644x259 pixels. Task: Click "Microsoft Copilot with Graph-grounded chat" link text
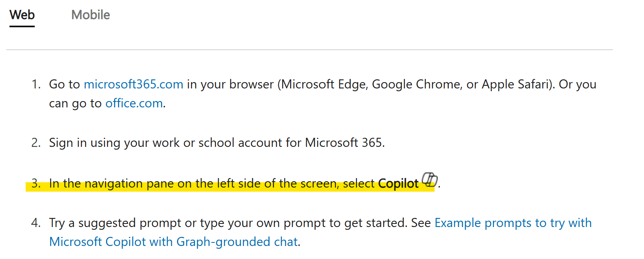click(173, 242)
